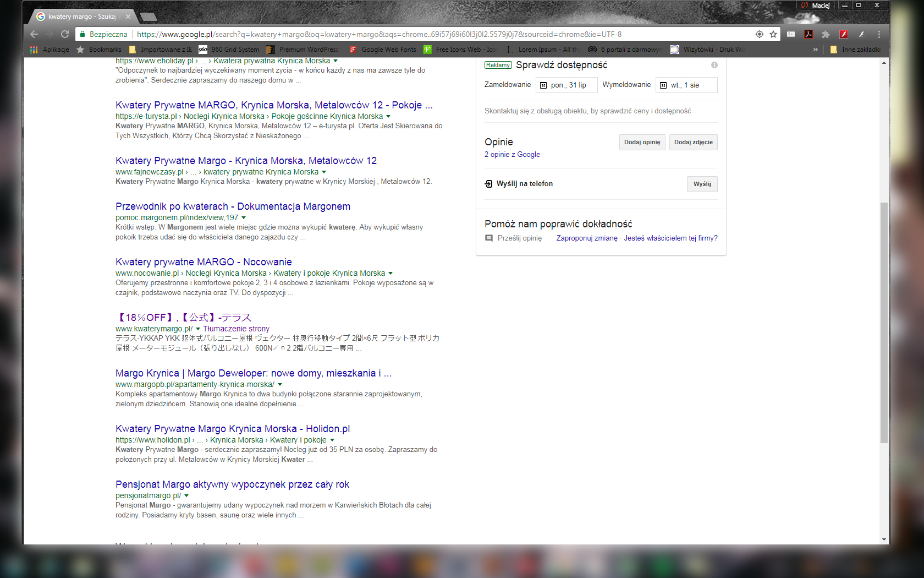
Task: Open Chrome's three-dot menu
Action: coord(879,34)
